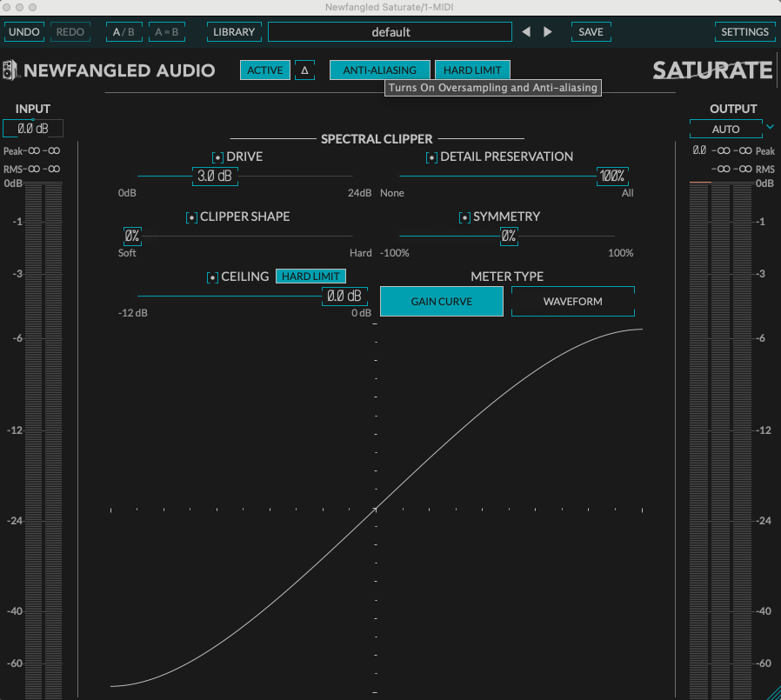Click the input RMS readout
Viewport: 781px width, 700px height.
32,170
